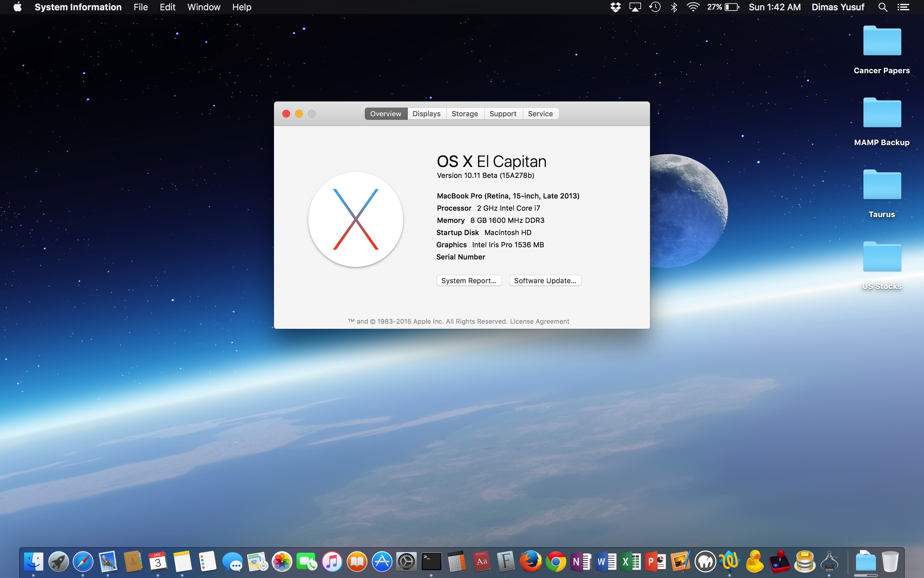Open Contacts in the dock
Screen dimensions: 924x578
(133, 562)
